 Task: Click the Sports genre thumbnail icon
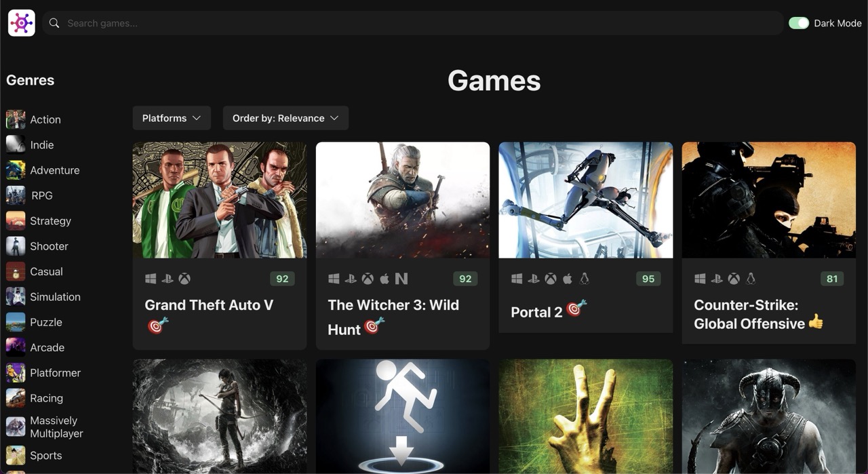16,455
